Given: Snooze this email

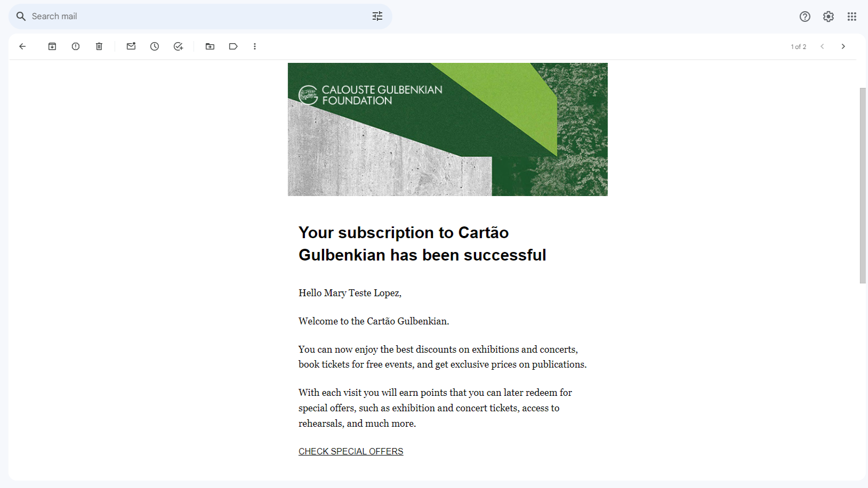Looking at the screenshot, I should (155, 46).
